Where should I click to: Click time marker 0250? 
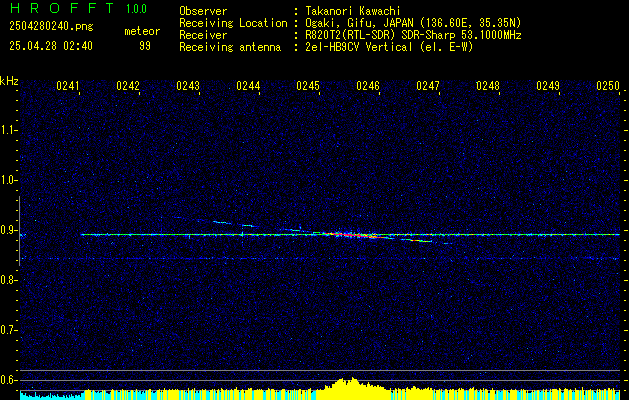(608, 86)
